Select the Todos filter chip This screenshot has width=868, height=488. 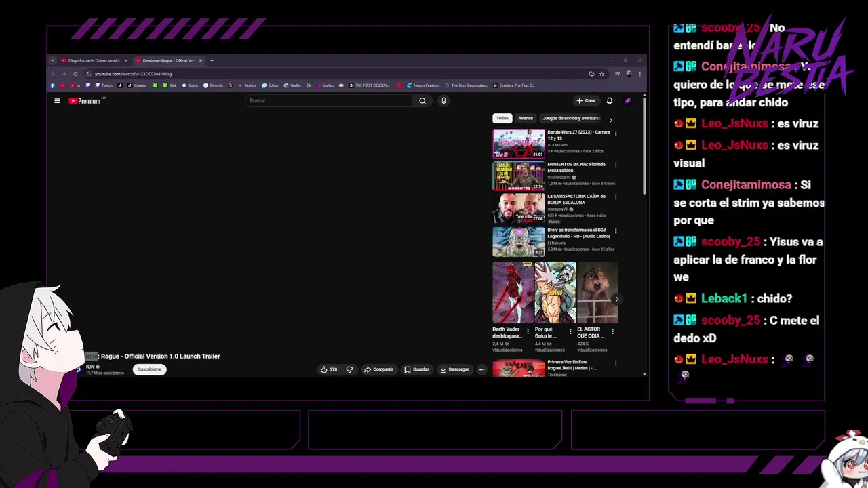tap(502, 118)
